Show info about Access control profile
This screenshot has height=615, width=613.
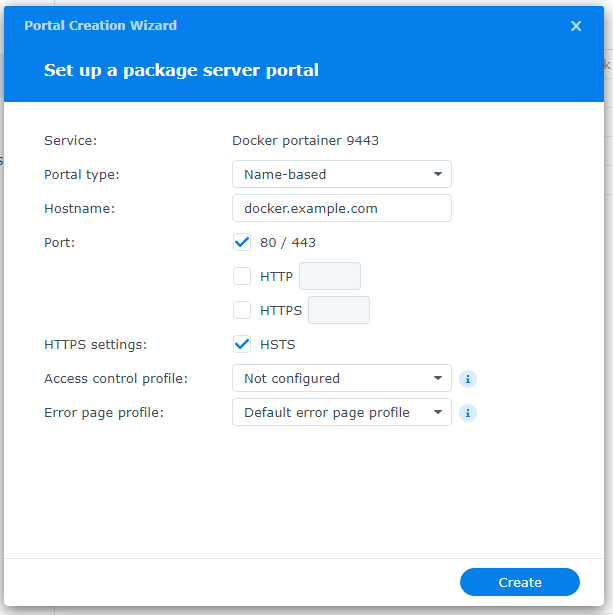click(x=467, y=379)
